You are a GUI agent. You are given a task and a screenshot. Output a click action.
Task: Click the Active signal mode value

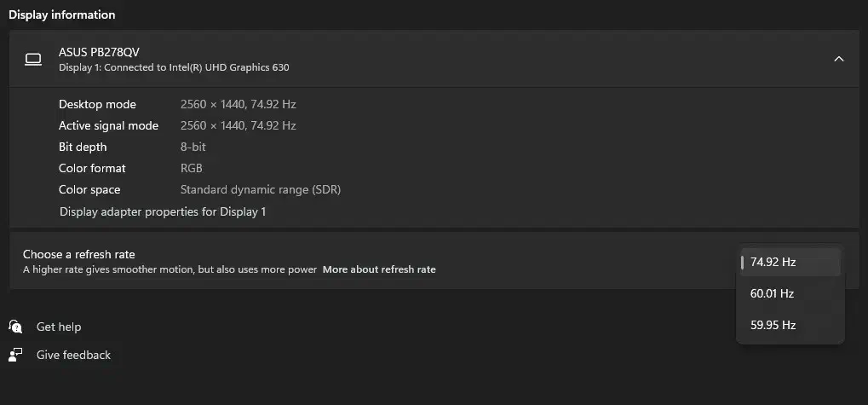238,125
